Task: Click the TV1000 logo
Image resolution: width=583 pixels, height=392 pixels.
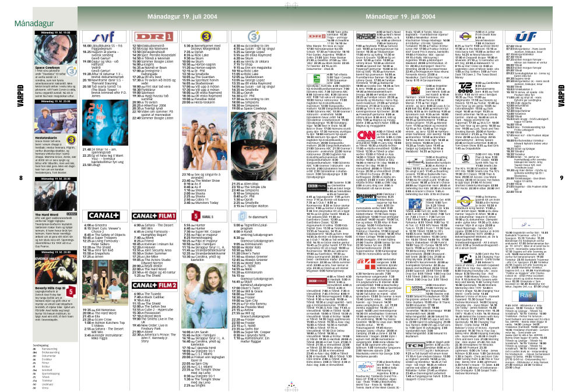Action: pyautogui.click(x=465, y=36)
